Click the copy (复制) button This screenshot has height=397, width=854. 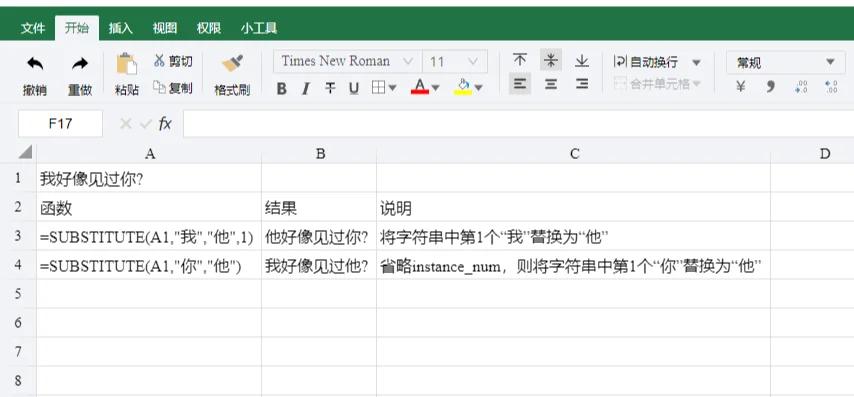173,87
